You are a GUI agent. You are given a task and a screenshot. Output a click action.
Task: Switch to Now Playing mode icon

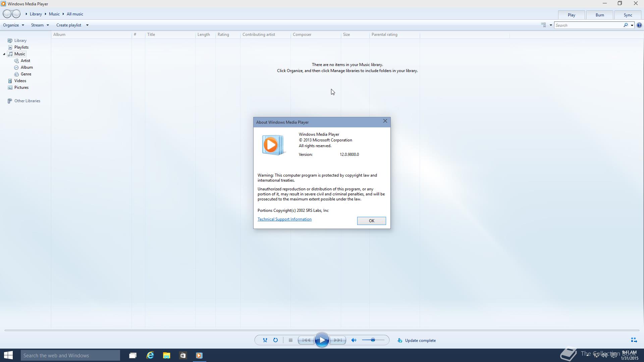click(634, 340)
